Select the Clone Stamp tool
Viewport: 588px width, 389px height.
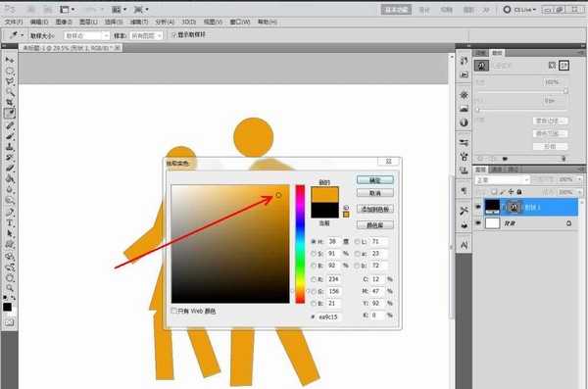tap(10, 147)
